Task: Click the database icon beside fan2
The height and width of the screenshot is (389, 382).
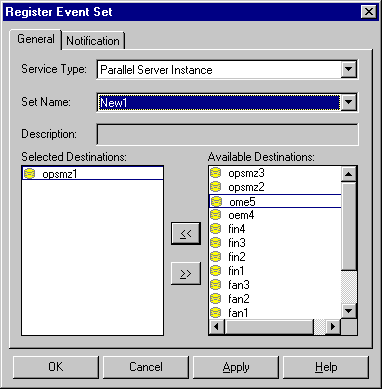Action: click(216, 299)
